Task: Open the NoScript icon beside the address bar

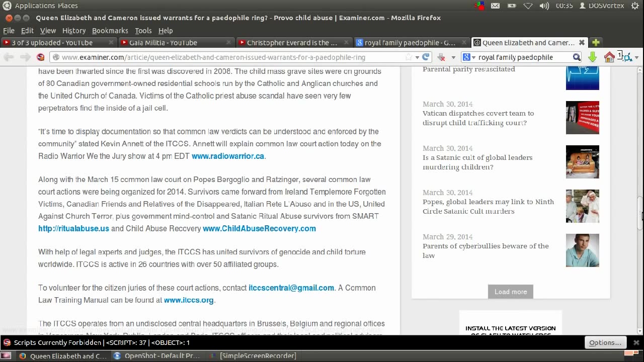Action: (41, 57)
